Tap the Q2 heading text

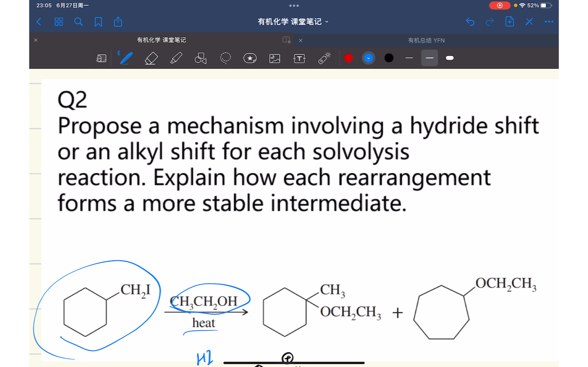(72, 100)
